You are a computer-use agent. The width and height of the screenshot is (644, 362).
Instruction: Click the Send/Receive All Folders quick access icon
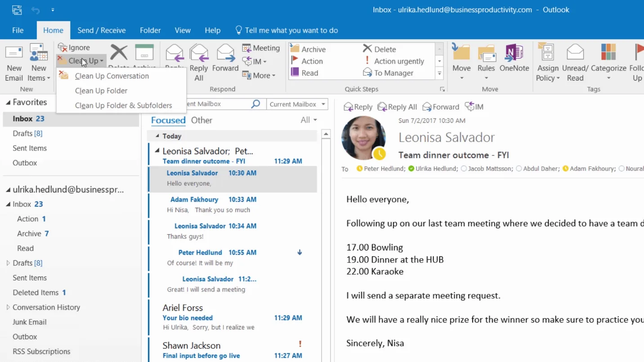(x=17, y=10)
